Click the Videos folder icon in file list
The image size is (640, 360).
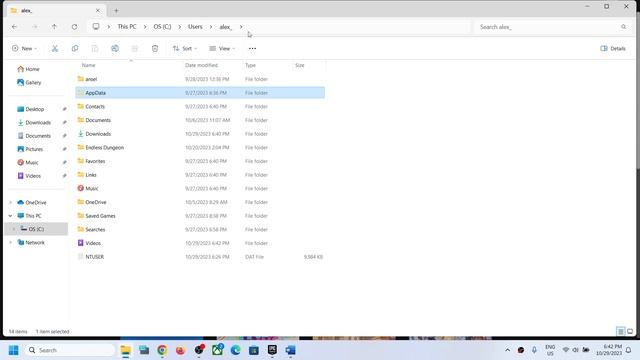coord(80,243)
